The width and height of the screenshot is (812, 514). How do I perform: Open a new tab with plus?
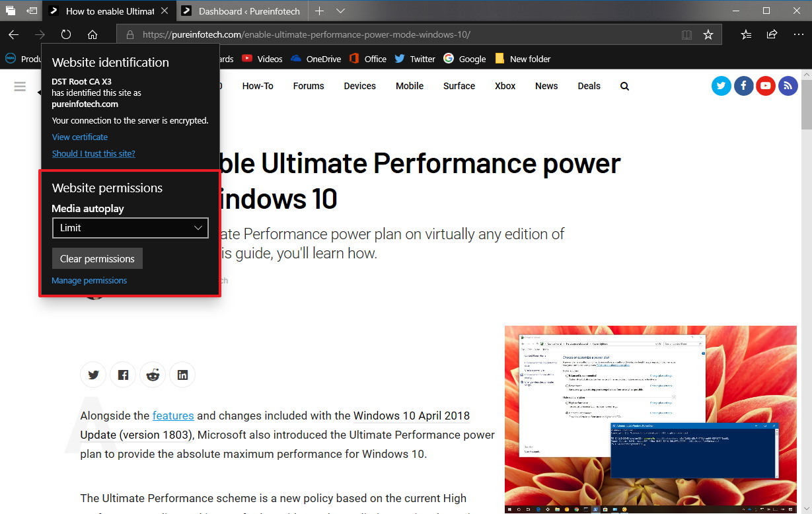tap(320, 11)
